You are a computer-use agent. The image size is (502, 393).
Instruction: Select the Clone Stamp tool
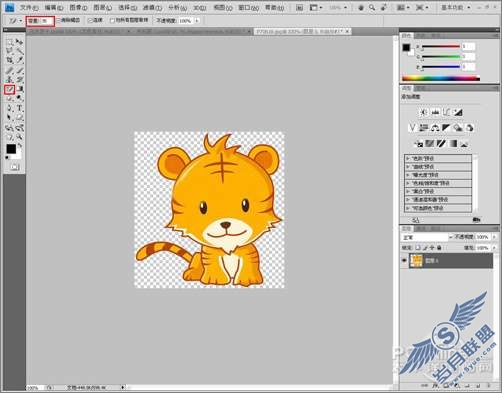(x=10, y=80)
